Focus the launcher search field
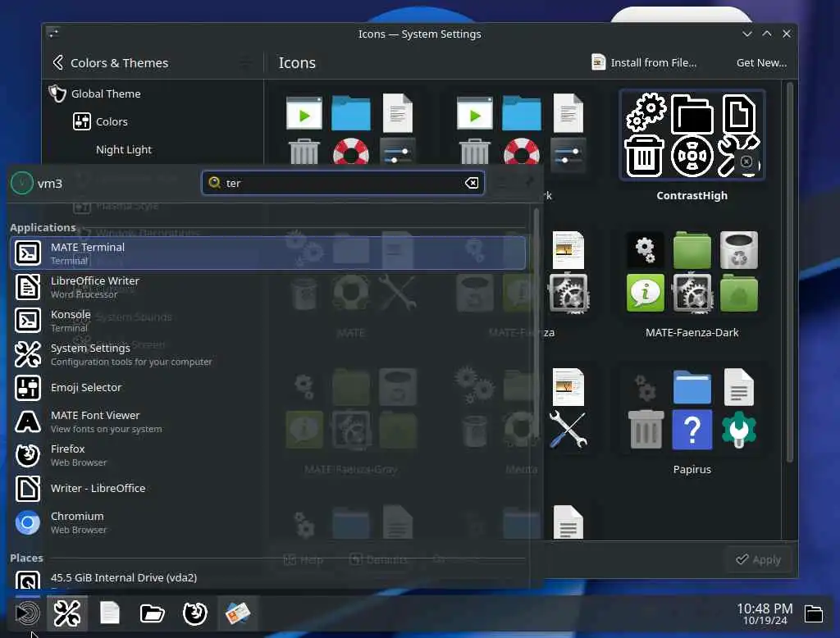The height and width of the screenshot is (638, 840). point(343,183)
